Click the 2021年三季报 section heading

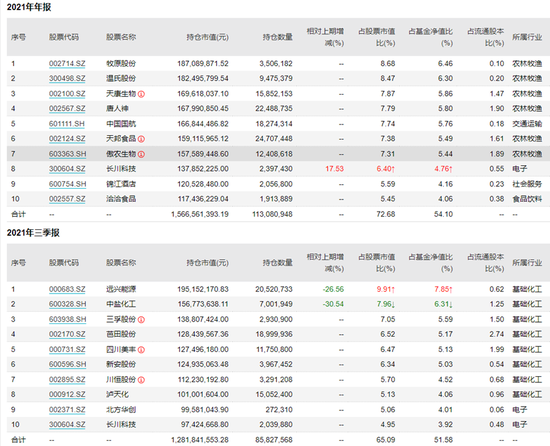tap(33, 232)
